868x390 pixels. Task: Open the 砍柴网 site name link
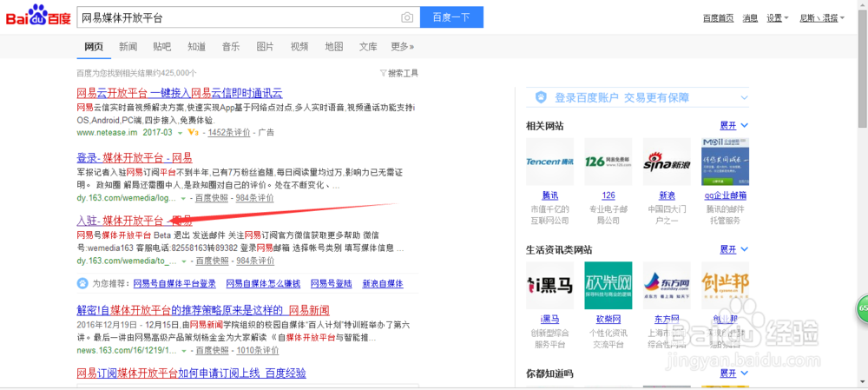(608, 320)
